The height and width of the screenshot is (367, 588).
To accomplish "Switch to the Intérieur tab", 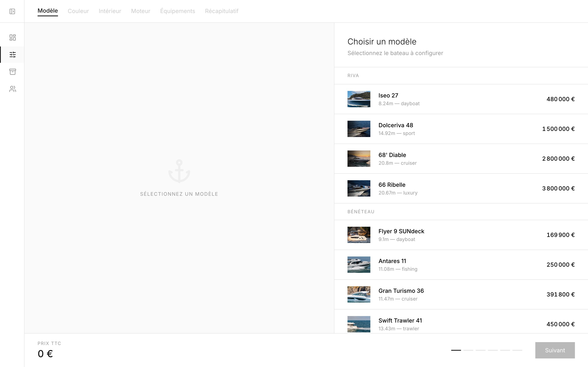I will 110,11.
